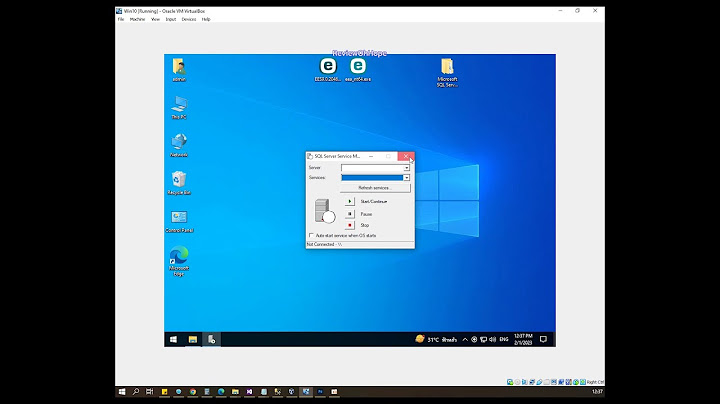Screen dimensions: 720x404
Task: Click the 'Not Connected' status bar text
Action: pos(324,245)
